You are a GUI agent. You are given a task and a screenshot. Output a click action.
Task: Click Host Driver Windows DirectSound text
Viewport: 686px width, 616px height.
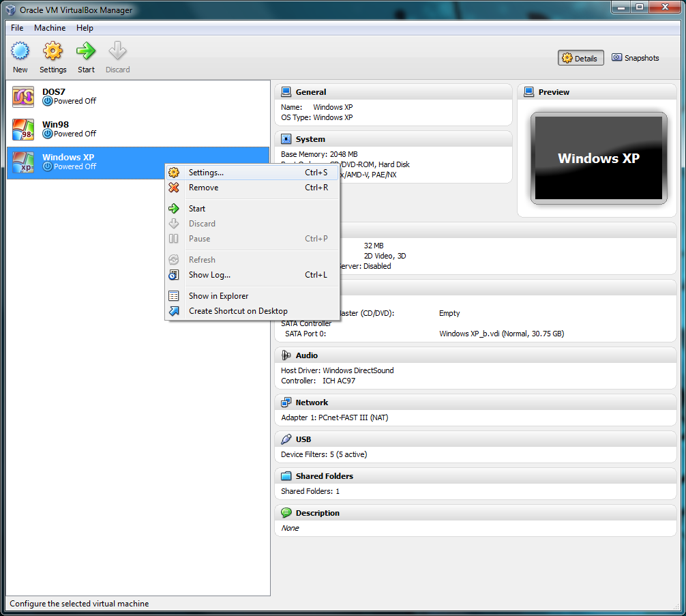338,370
